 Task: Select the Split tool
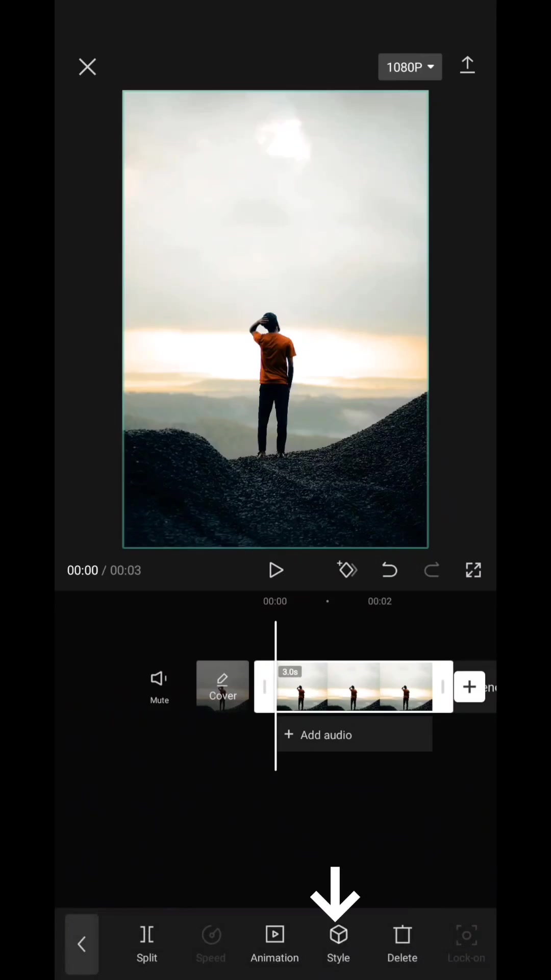[x=147, y=944]
